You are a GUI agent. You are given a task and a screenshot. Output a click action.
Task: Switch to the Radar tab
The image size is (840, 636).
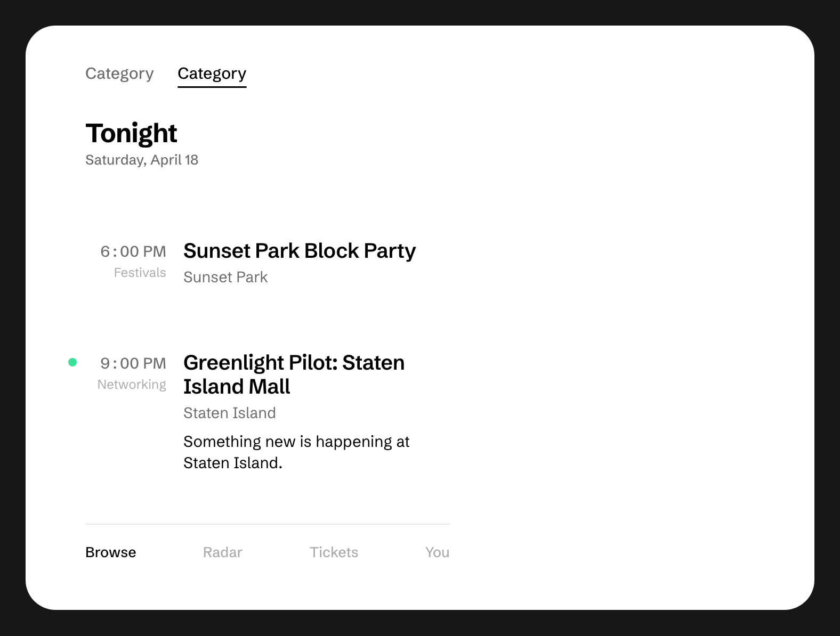(223, 552)
